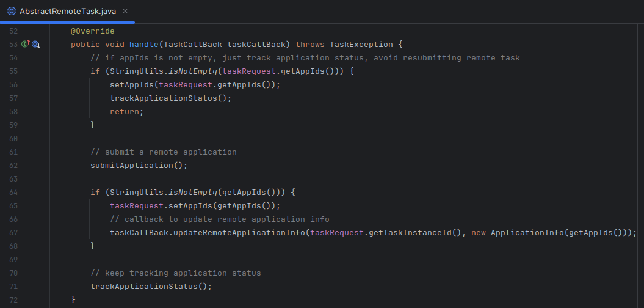Click line number 64 in the gutter
644x308 pixels.
pyautogui.click(x=13, y=192)
